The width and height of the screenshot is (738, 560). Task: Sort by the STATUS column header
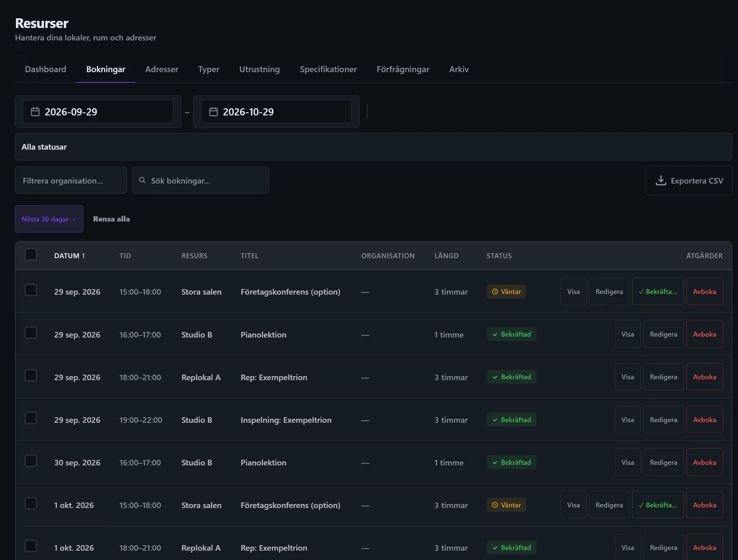pyautogui.click(x=499, y=256)
